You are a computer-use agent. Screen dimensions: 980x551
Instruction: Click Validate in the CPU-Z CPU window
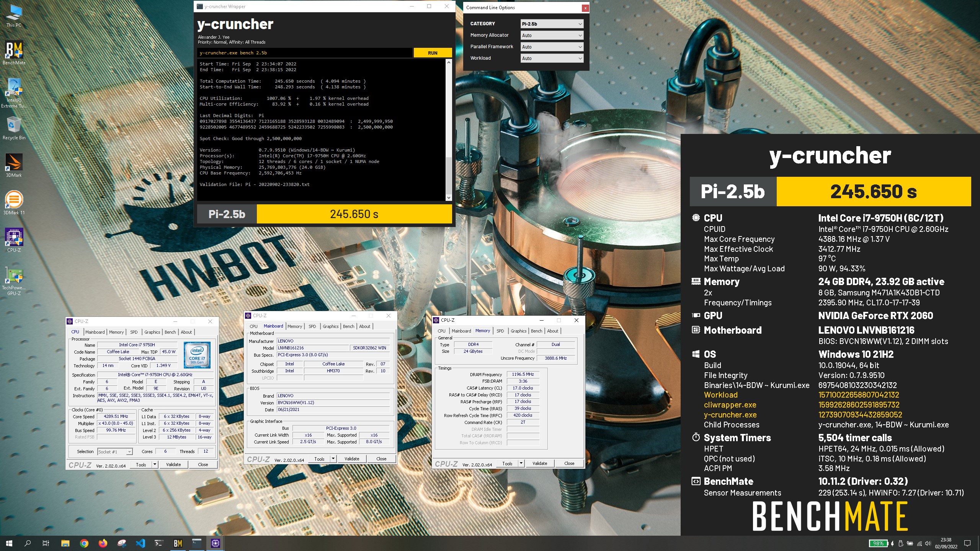173,465
